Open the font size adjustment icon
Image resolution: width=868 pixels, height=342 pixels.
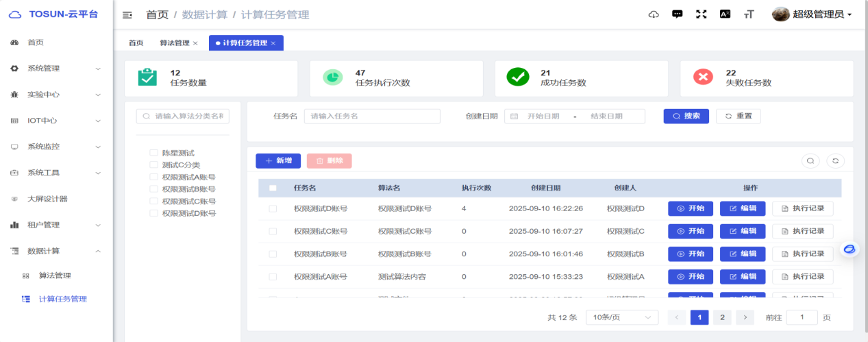(749, 14)
